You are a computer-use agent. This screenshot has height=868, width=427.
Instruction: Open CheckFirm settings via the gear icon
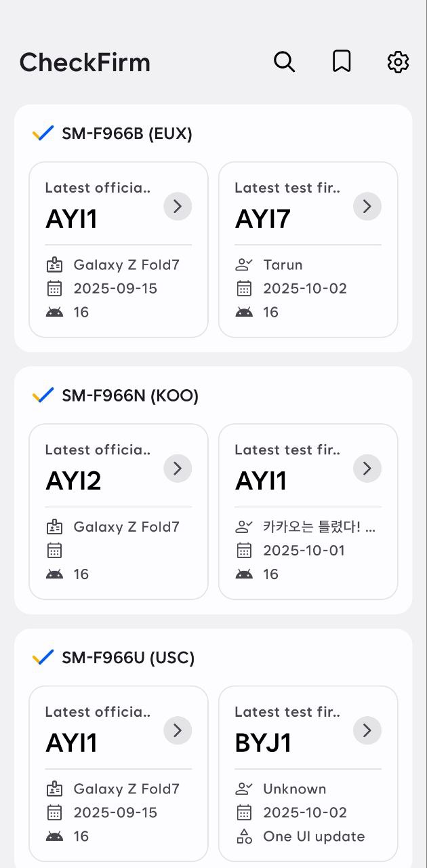click(398, 62)
